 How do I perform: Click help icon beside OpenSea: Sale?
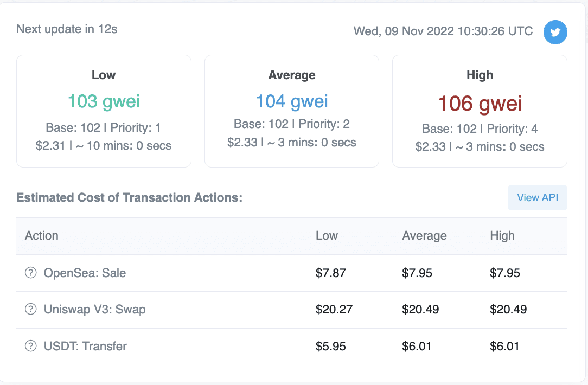coord(31,273)
